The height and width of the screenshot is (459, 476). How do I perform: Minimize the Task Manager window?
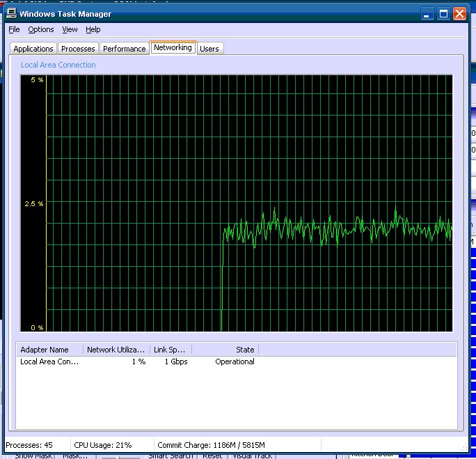[x=427, y=14]
